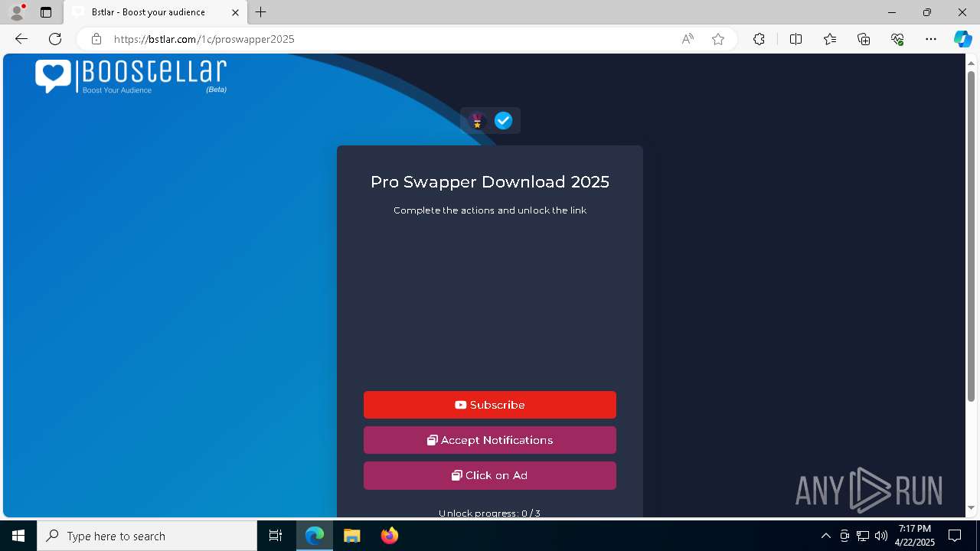Open Read Aloud in address bar
Image resolution: width=980 pixels, height=551 pixels.
tap(688, 39)
